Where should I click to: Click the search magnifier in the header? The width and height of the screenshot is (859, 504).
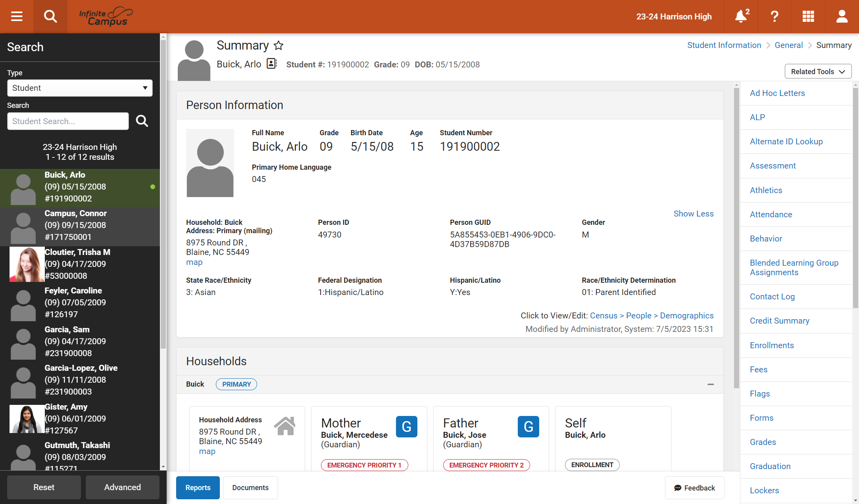[50, 17]
